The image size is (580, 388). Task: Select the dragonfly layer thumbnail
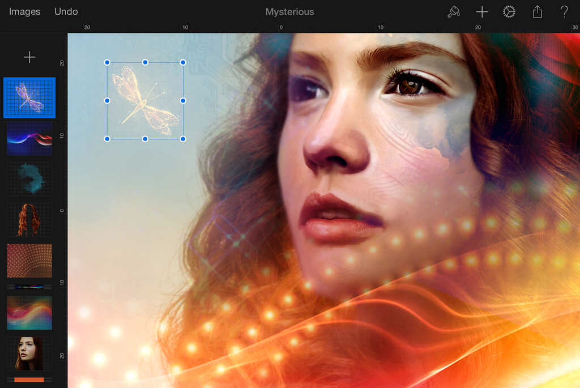click(x=30, y=98)
